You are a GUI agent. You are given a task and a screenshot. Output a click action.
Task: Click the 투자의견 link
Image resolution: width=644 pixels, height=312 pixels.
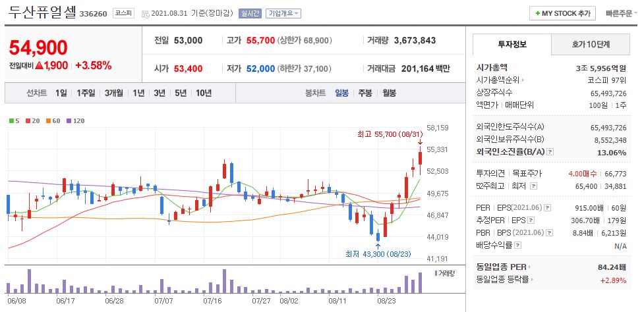[490, 174]
